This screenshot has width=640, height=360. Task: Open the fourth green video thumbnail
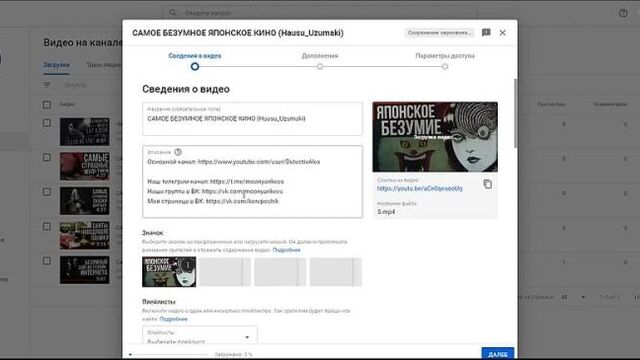[85, 235]
